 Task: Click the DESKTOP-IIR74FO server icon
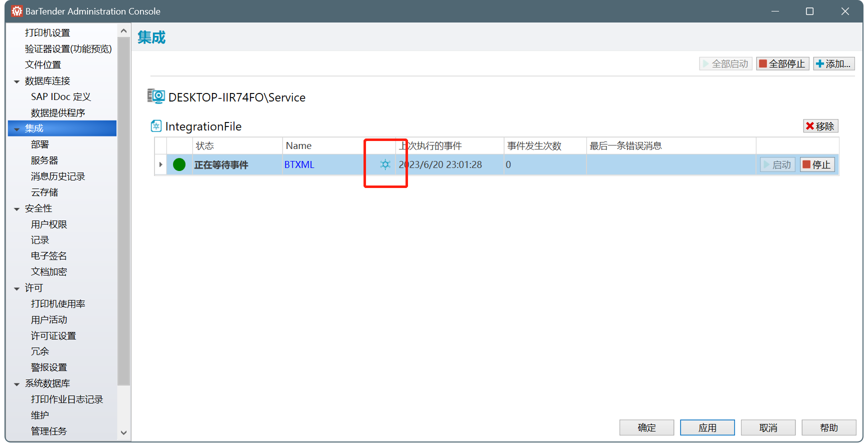pyautogui.click(x=156, y=96)
